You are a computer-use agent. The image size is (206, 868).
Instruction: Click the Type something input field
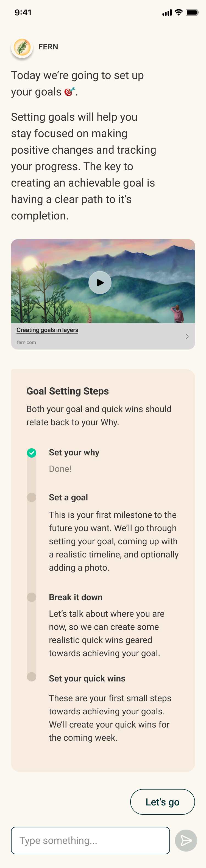click(90, 840)
